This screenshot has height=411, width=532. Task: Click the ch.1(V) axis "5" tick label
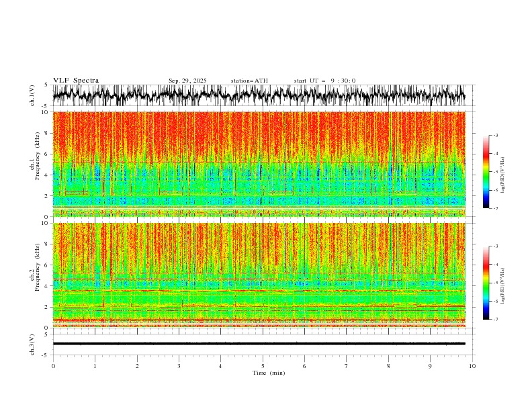pos(46,85)
